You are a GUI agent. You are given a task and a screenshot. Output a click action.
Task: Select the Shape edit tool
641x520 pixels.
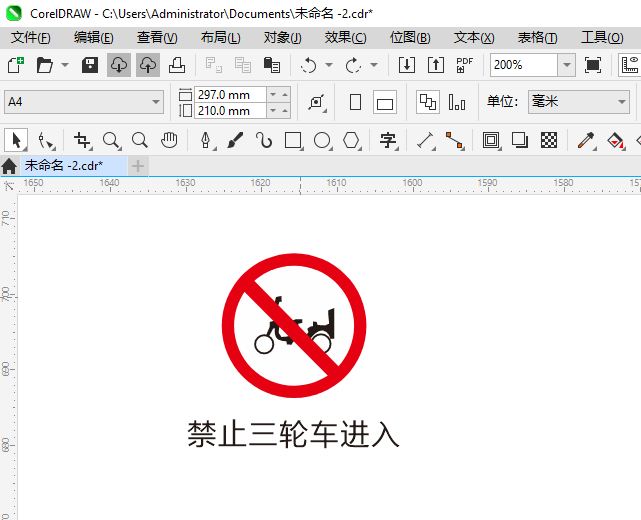[x=46, y=141]
